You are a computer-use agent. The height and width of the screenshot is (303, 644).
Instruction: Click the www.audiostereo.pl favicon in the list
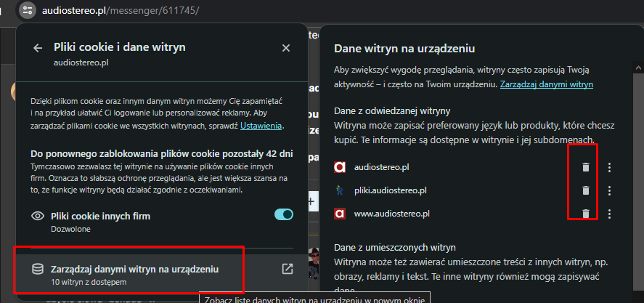pos(339,214)
